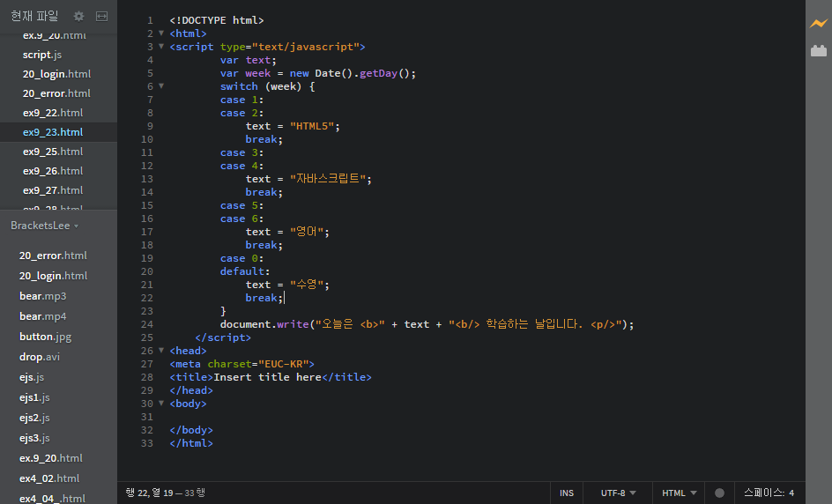
Task: Collapse the html tag at line 2
Action: point(161,33)
